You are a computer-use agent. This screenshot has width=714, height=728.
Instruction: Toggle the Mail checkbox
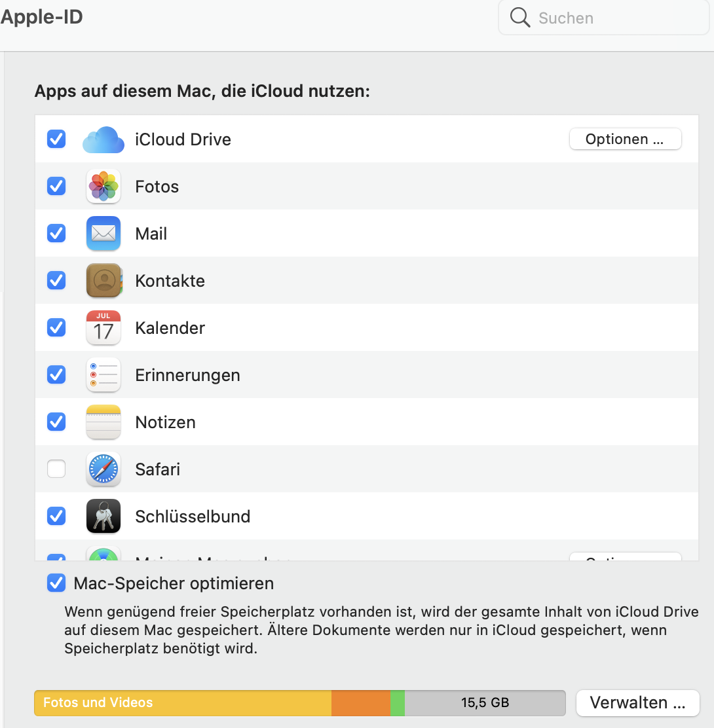click(56, 233)
